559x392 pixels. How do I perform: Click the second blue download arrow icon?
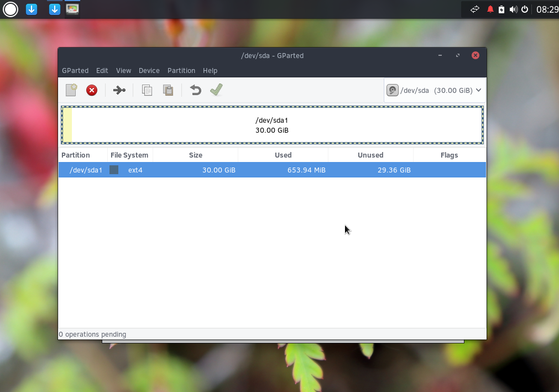pos(55,9)
